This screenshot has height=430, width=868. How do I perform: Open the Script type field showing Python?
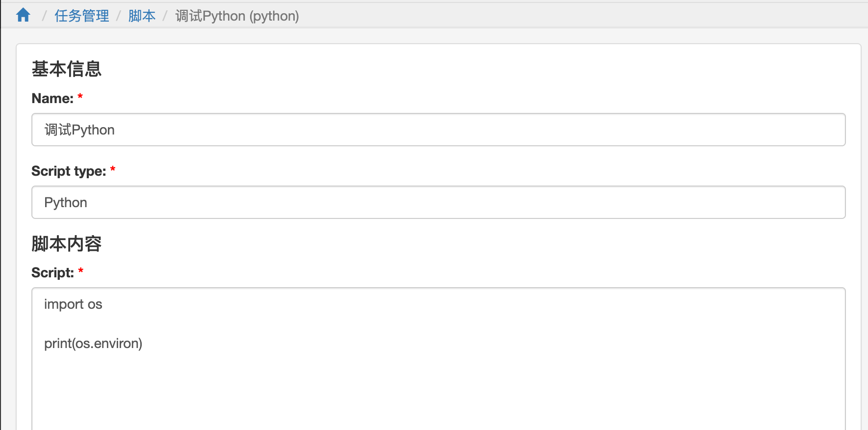438,202
